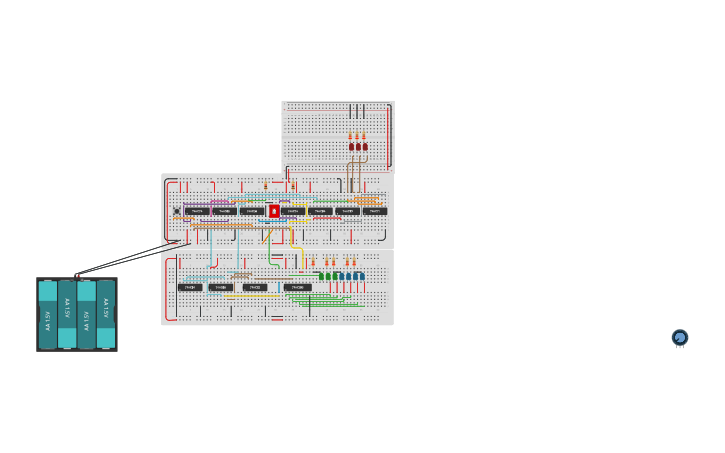This screenshot has width=725, height=453.
Task: Click the middle red LED on top breadboard
Action: click(358, 146)
